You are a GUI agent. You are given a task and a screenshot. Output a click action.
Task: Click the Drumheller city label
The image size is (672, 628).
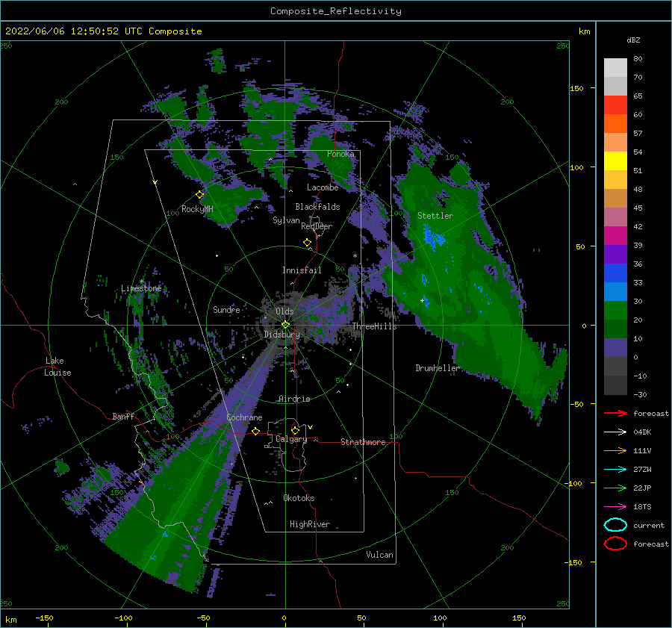(438, 368)
